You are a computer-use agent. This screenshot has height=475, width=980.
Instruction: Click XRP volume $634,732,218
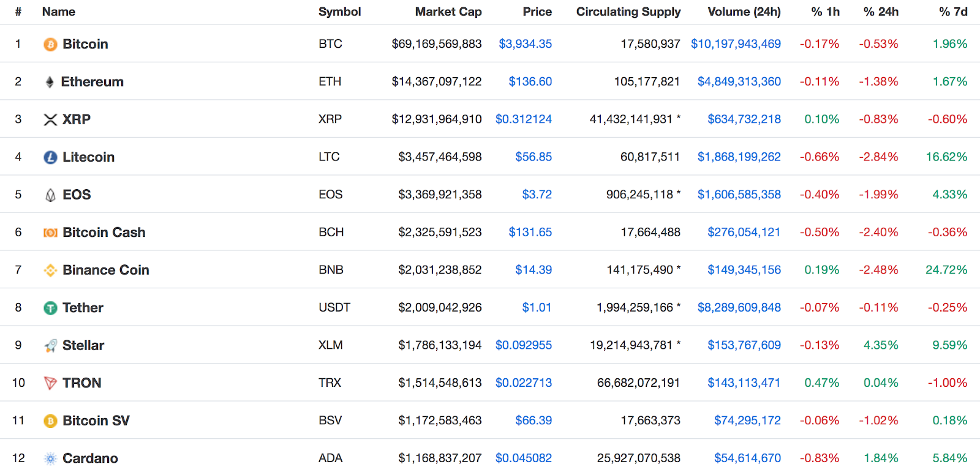coord(744,119)
